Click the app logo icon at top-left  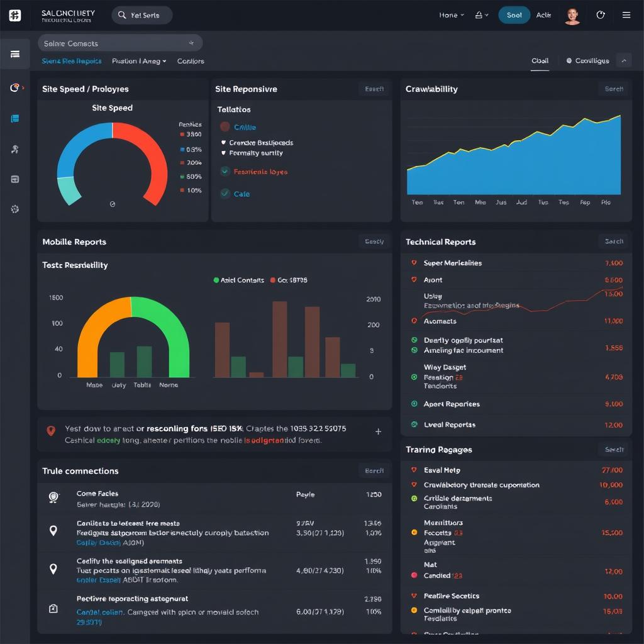point(15,15)
